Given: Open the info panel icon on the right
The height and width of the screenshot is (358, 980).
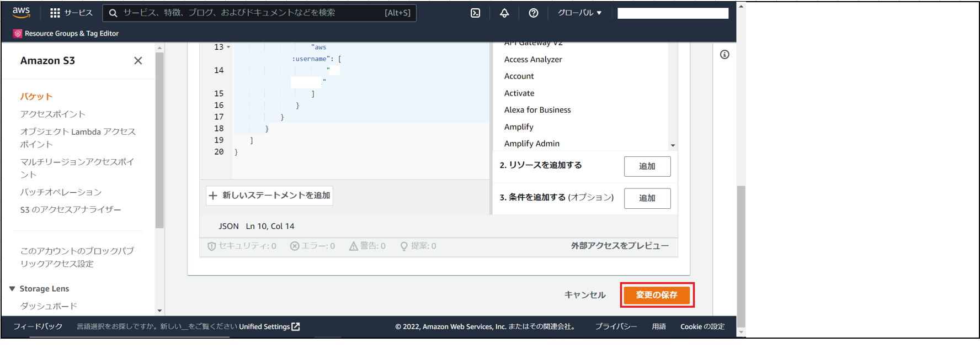Looking at the screenshot, I should pyautogui.click(x=725, y=55).
